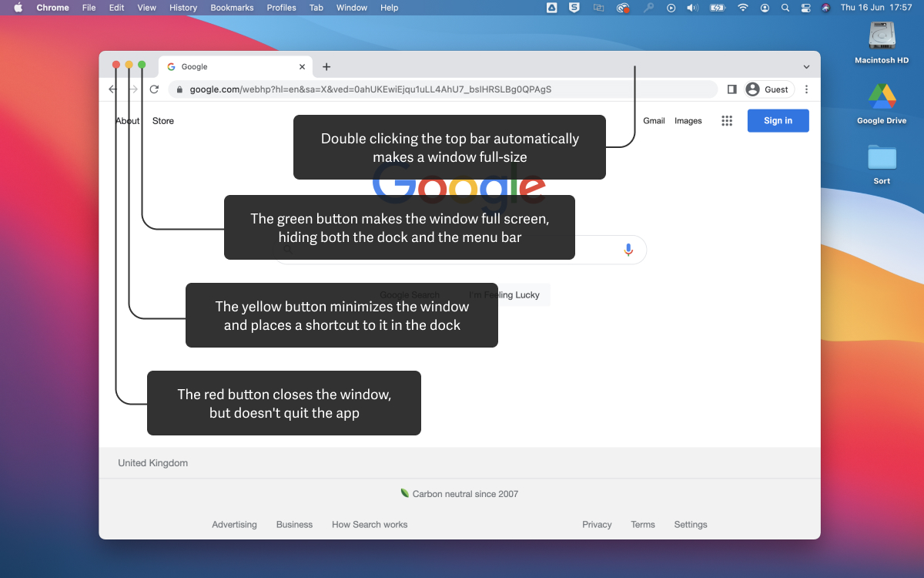
Task: Go forward in Chrome history
Action: [134, 89]
